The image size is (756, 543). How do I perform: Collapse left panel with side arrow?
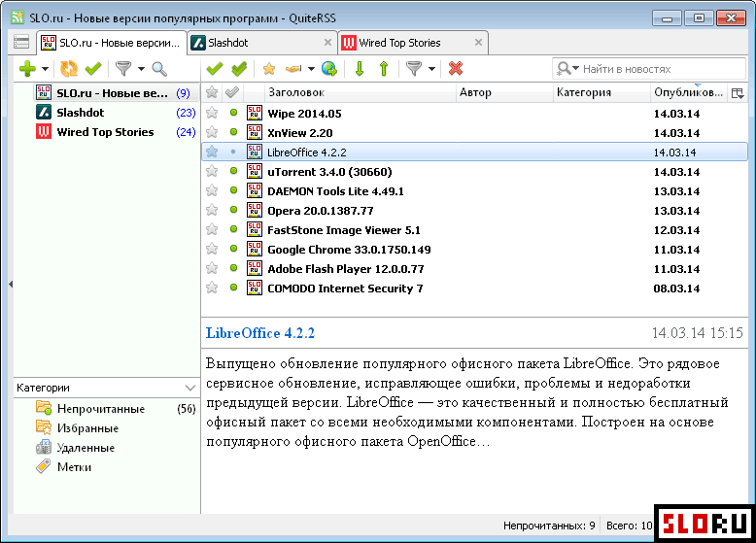11,284
